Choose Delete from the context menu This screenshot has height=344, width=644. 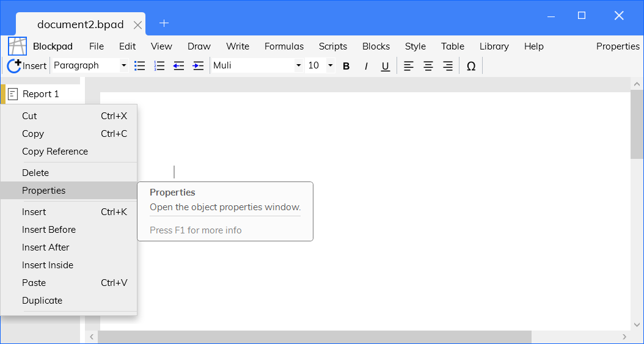68,173
